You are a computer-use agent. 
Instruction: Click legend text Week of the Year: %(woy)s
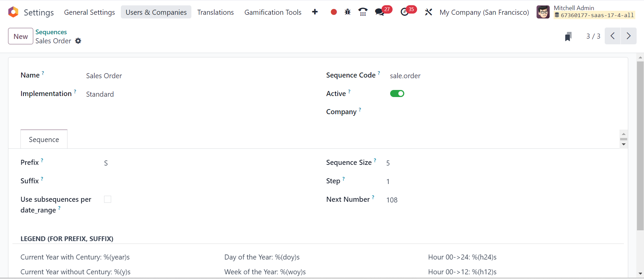[265, 272]
